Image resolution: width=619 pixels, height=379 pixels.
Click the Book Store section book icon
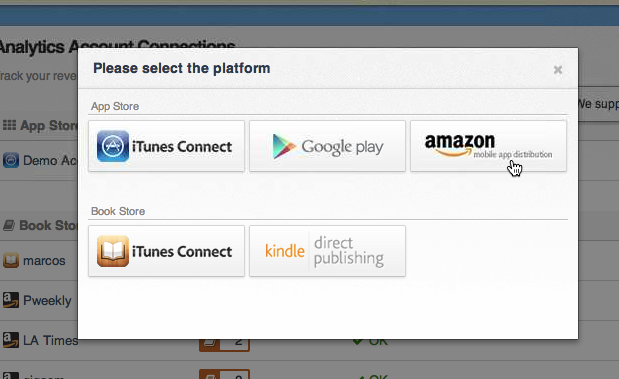point(9,225)
